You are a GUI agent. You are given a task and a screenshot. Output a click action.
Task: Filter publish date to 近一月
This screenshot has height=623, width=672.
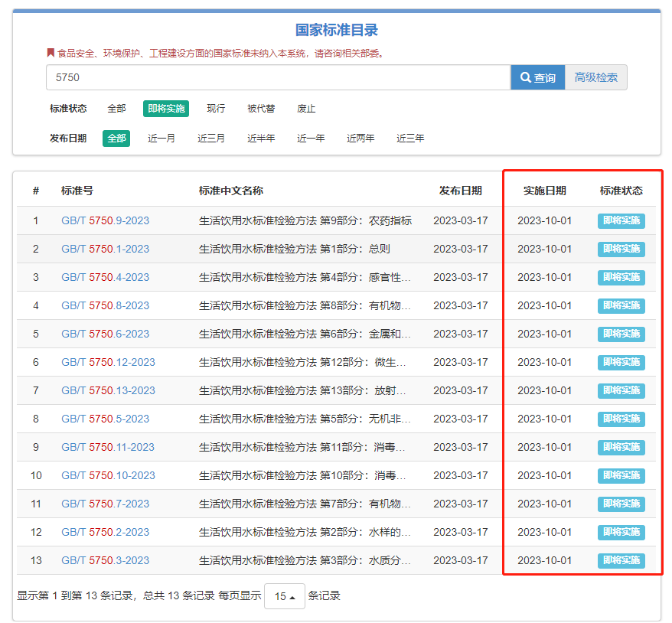161,139
